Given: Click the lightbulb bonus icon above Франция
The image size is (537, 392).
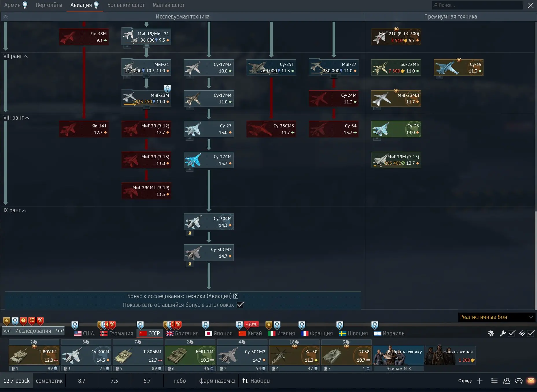Looking at the screenshot, I should (x=302, y=325).
